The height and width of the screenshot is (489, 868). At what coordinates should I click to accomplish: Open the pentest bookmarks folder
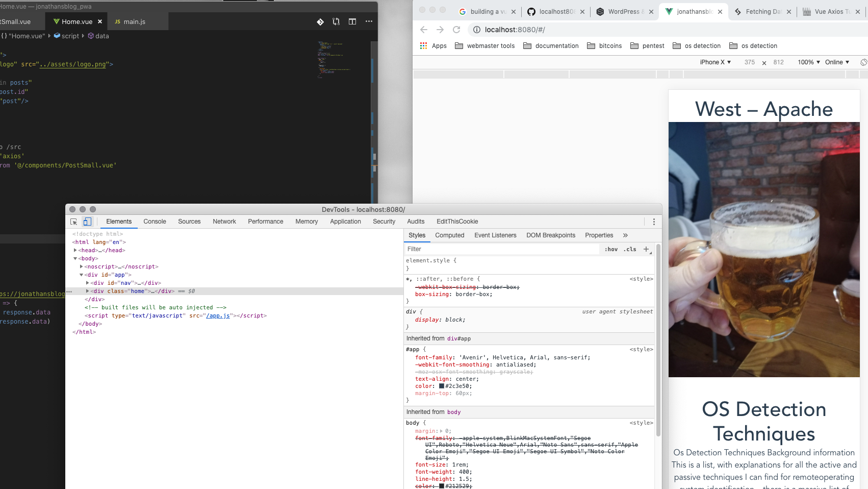647,46
